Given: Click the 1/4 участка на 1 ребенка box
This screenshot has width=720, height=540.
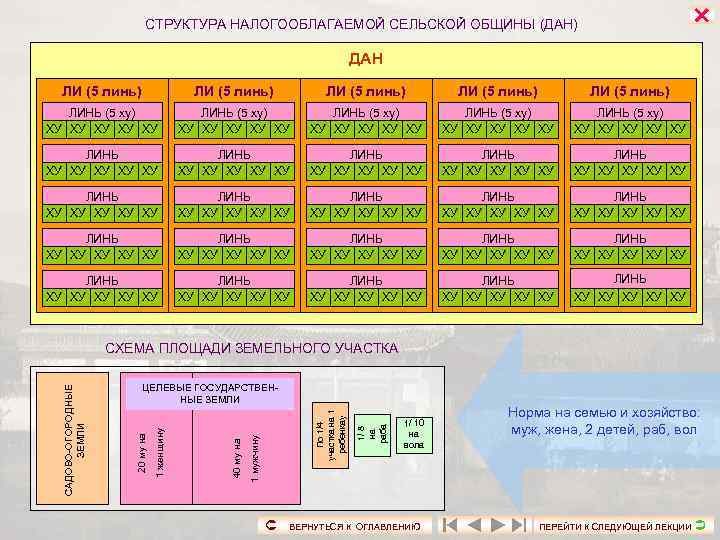Looking at the screenshot, I should 331,435.
